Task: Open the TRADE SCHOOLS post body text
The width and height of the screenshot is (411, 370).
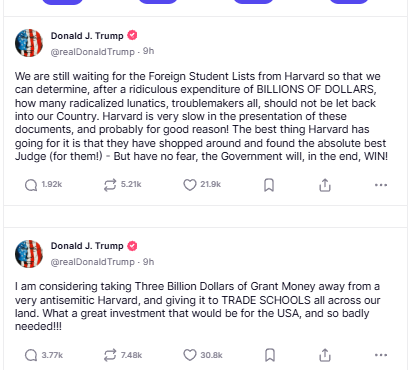Action: pyautogui.click(x=197, y=306)
